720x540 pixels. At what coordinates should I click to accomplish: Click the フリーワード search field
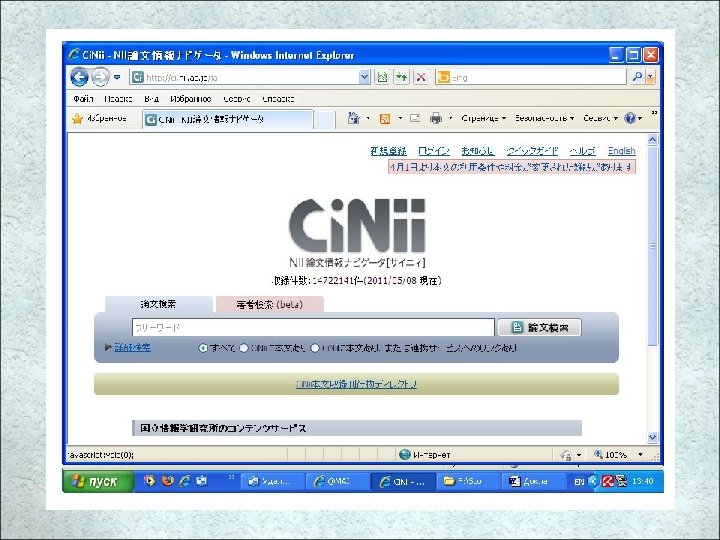(x=313, y=327)
